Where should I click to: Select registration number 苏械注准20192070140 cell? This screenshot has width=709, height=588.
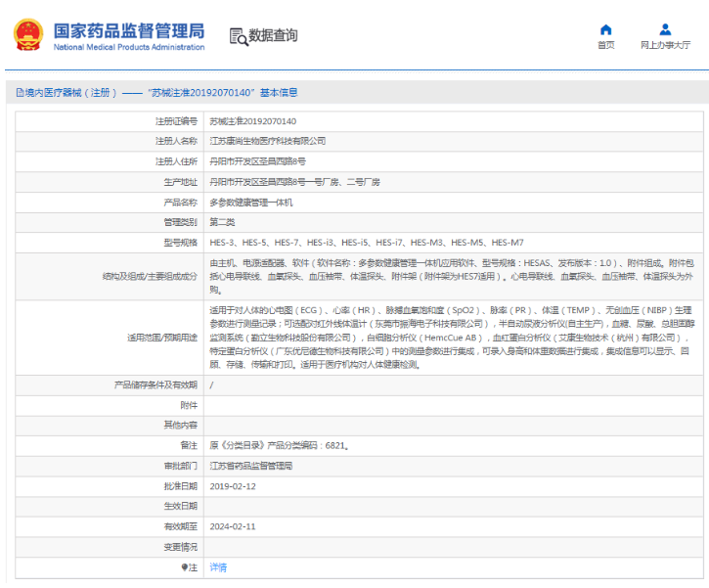point(252,121)
